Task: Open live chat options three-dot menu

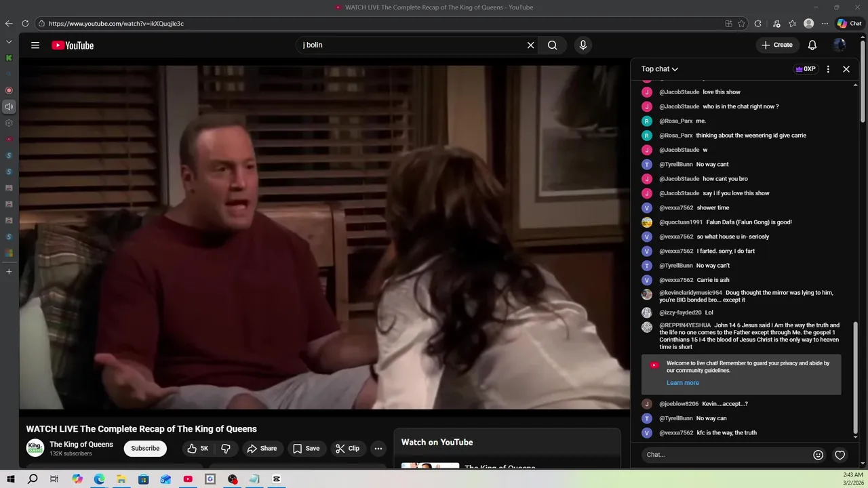Action: coord(827,69)
